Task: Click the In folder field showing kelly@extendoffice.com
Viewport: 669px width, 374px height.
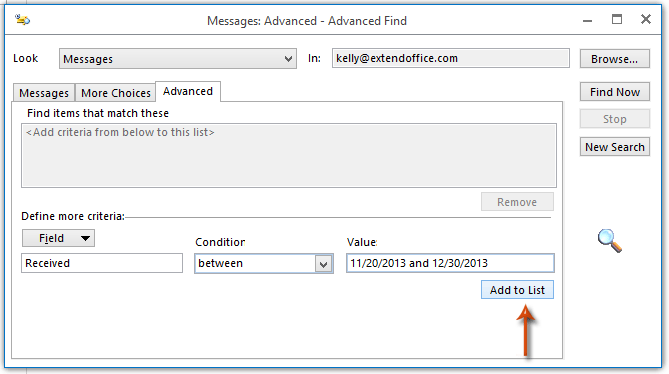Action: 451,58
